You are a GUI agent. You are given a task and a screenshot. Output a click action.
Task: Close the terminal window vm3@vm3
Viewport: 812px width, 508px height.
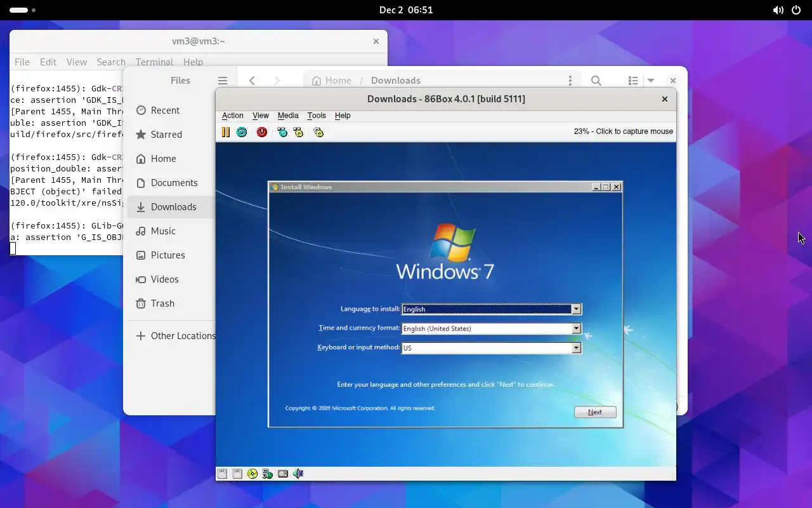coord(376,41)
